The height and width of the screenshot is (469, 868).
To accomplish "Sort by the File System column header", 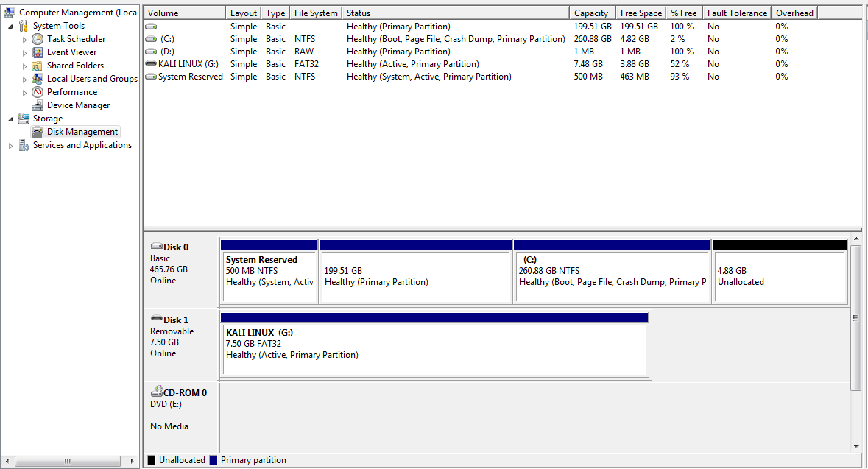I will coord(316,13).
